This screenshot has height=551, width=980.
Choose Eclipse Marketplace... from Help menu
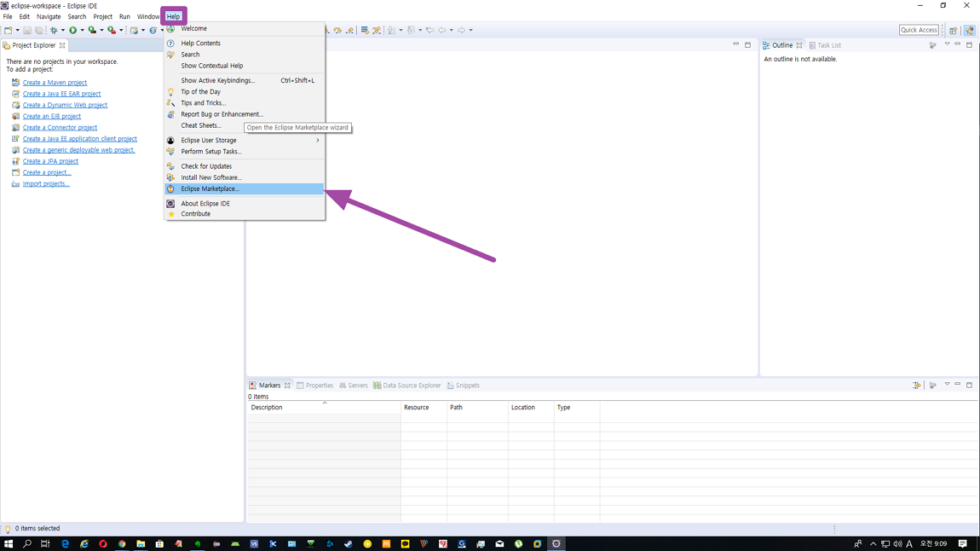pos(245,188)
